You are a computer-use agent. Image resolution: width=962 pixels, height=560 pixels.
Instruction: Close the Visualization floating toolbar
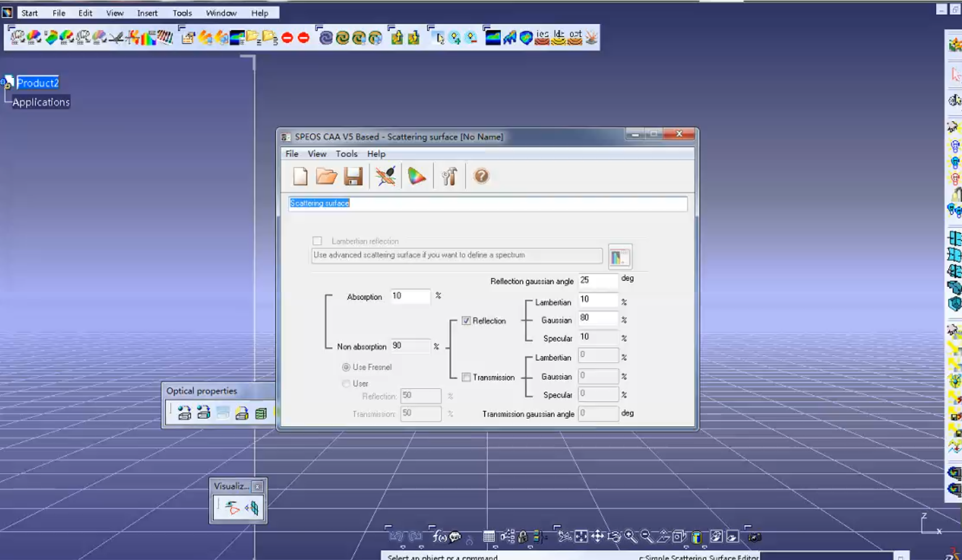[257, 487]
